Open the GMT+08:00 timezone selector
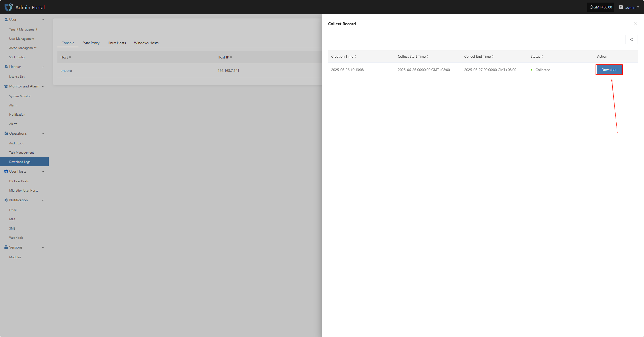 pos(600,7)
